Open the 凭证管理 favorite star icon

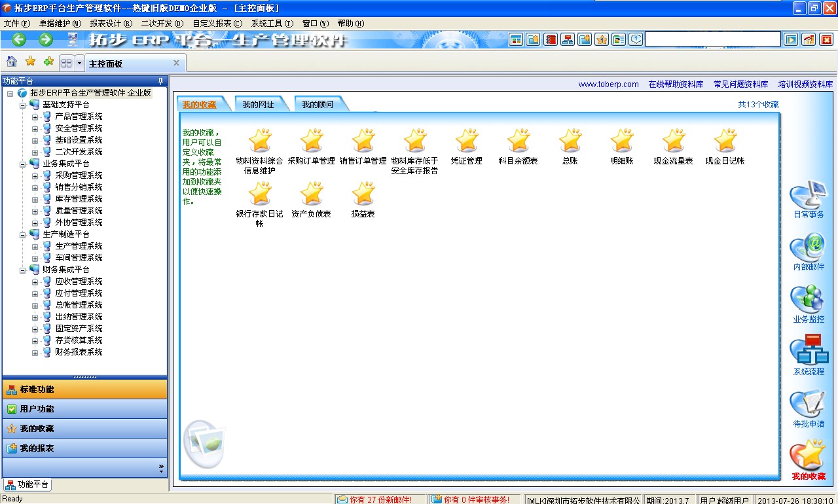coord(467,141)
